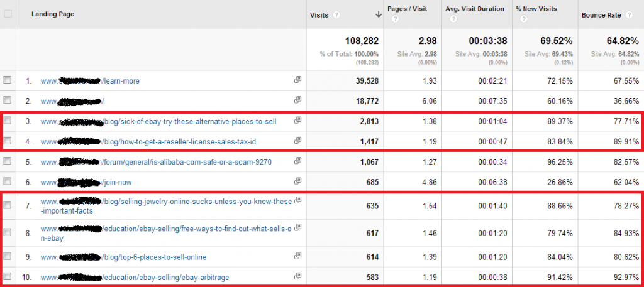Image resolution: width=644 pixels, height=287 pixels.
Task: Check the box for row 2 homepage
Action: pos(8,100)
